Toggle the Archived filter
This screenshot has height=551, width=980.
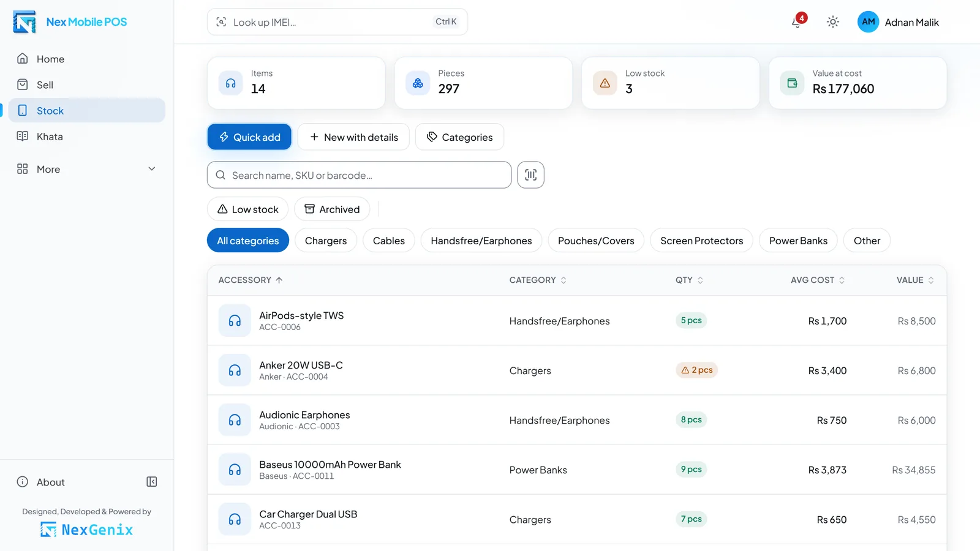coord(332,209)
